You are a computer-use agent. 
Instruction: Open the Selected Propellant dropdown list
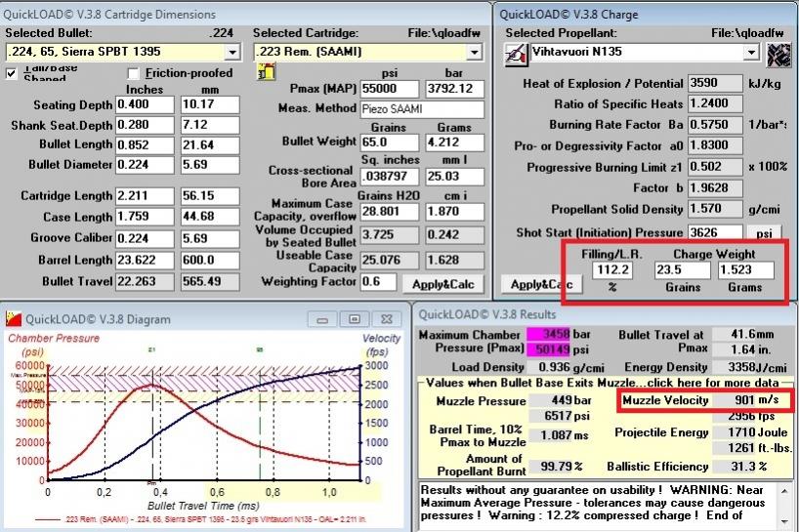[750, 51]
